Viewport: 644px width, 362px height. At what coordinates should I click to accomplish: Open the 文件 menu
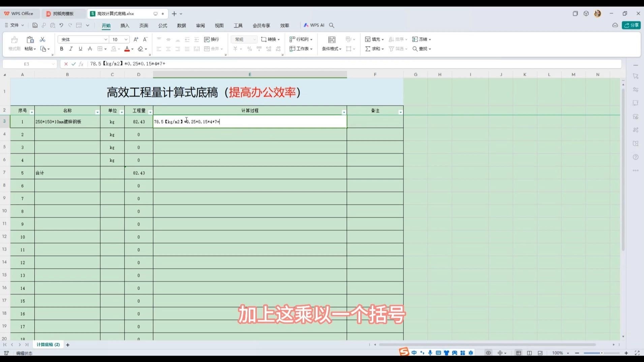point(13,25)
